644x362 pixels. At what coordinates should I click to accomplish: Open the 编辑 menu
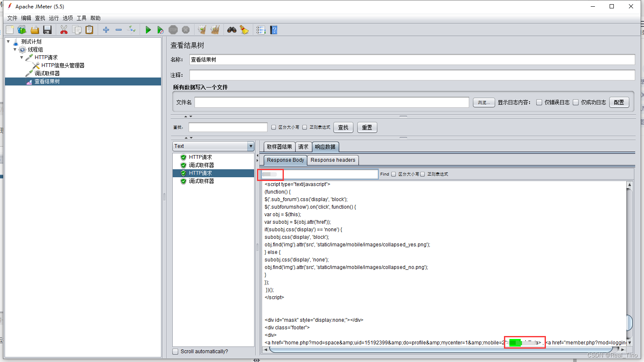click(x=26, y=18)
